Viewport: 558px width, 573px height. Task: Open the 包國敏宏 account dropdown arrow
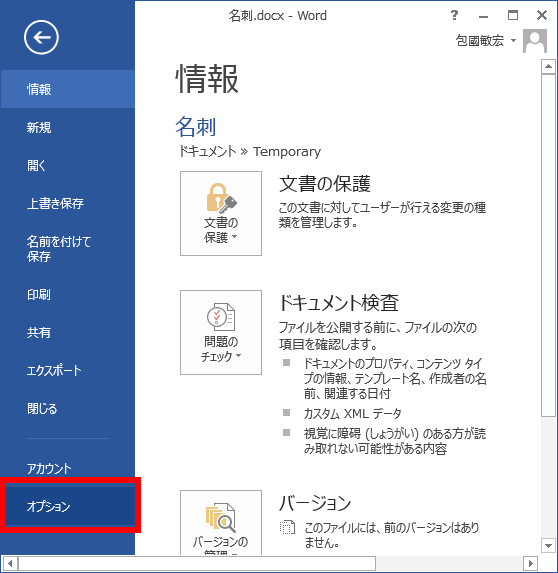click(x=513, y=40)
